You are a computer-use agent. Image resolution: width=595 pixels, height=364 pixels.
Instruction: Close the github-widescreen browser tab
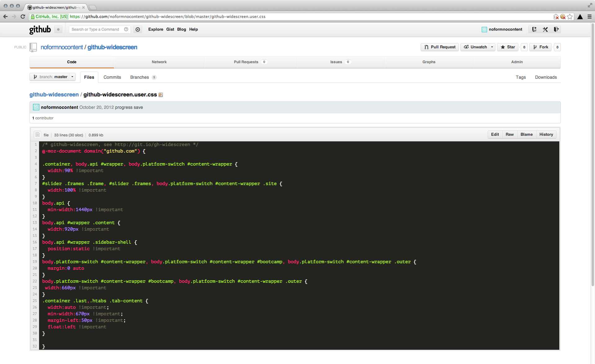83,7
